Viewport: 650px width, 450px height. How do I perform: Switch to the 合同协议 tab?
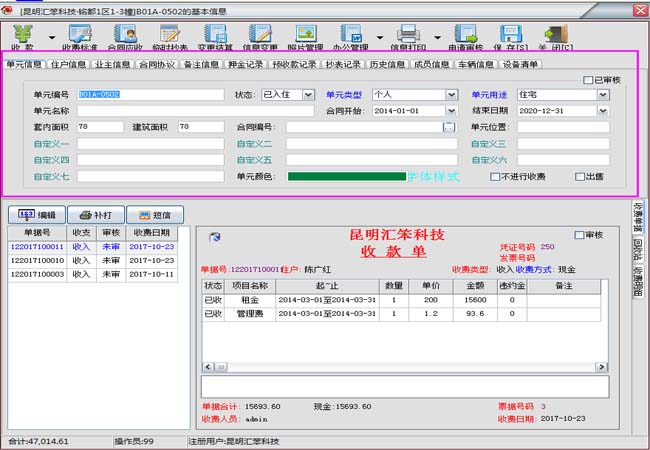(157, 65)
